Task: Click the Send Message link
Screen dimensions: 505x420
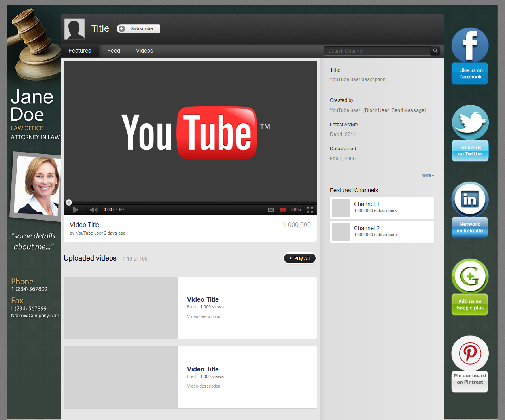Action: coord(408,110)
